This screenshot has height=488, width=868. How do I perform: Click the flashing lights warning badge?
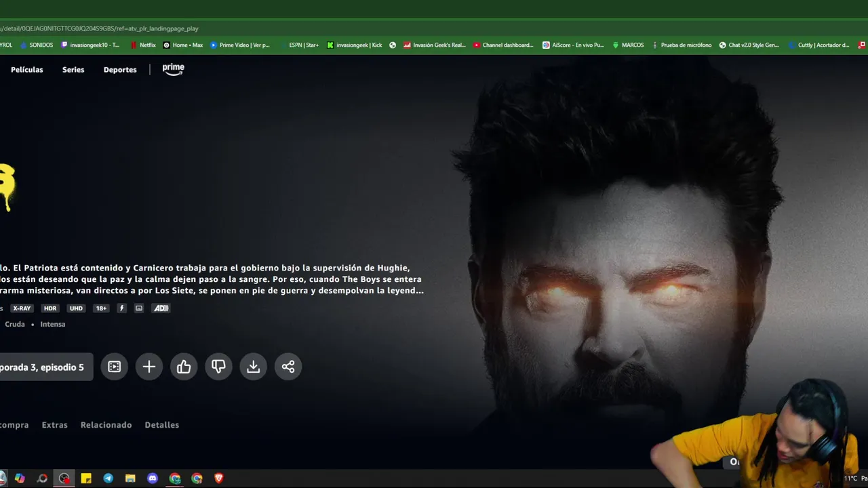click(122, 308)
